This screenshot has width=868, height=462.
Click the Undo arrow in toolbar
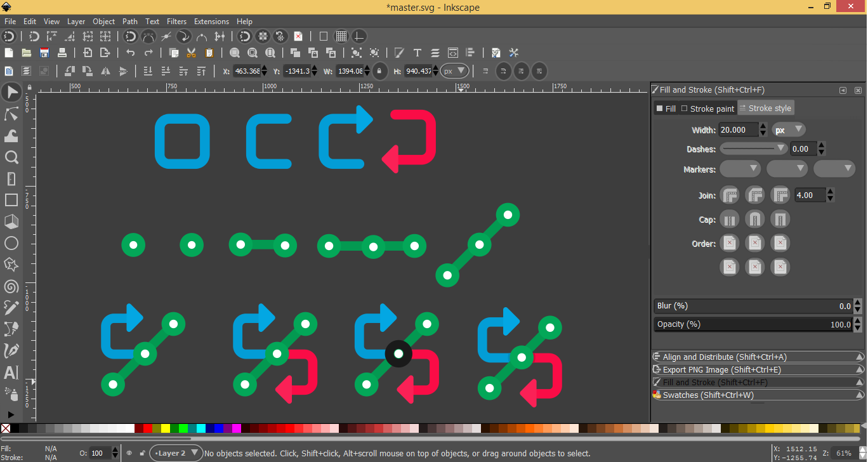pos(131,53)
